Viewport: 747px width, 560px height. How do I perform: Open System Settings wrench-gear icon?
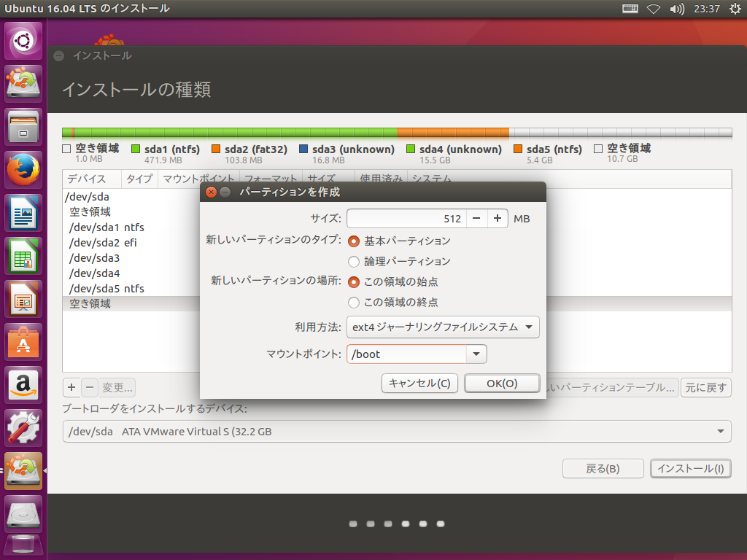(23, 427)
